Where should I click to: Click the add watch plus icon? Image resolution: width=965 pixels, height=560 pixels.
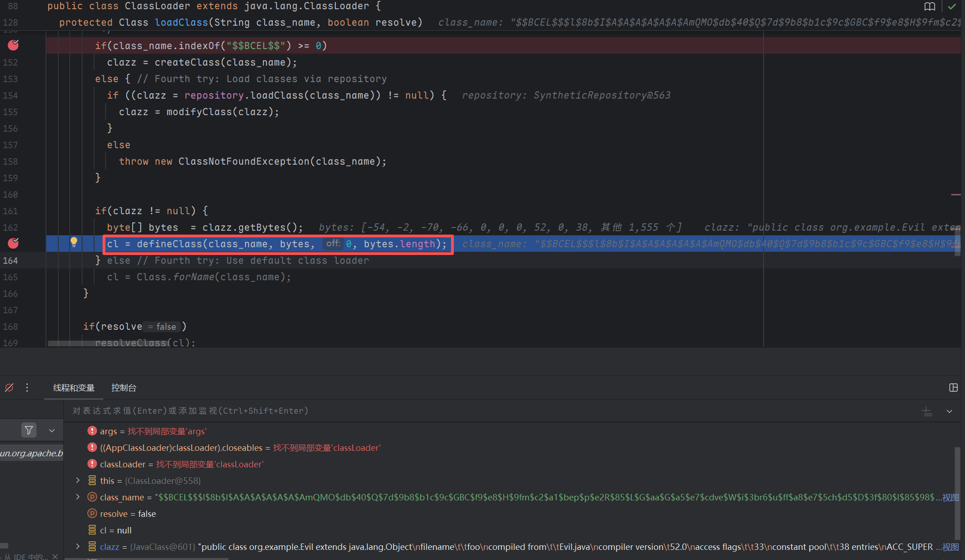(927, 411)
